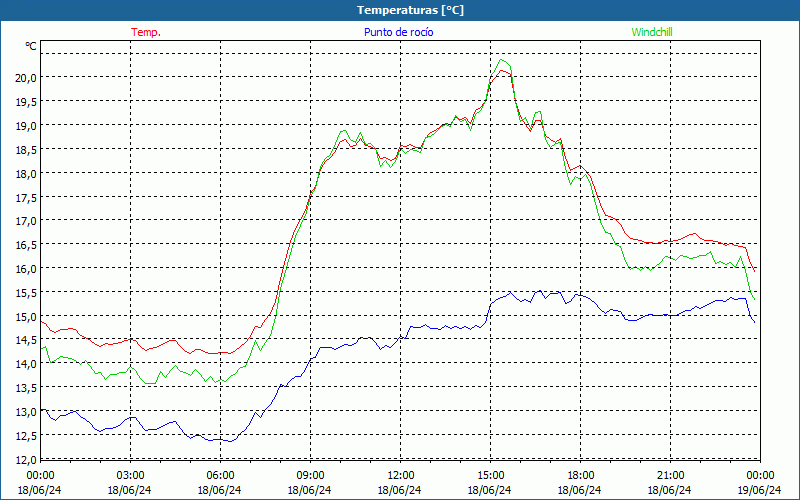The image size is (800, 500).
Task: Click the 16,0 y-axis value
Action: (x=26, y=269)
